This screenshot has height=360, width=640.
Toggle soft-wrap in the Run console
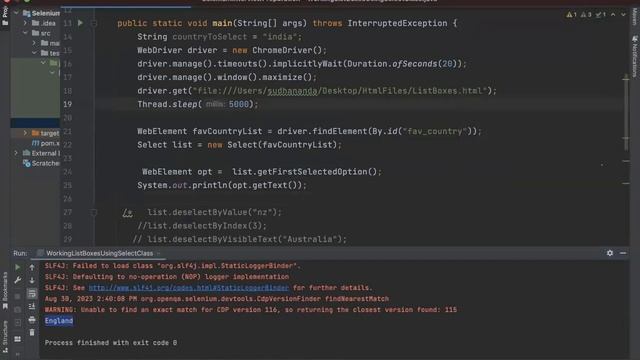coord(32,293)
